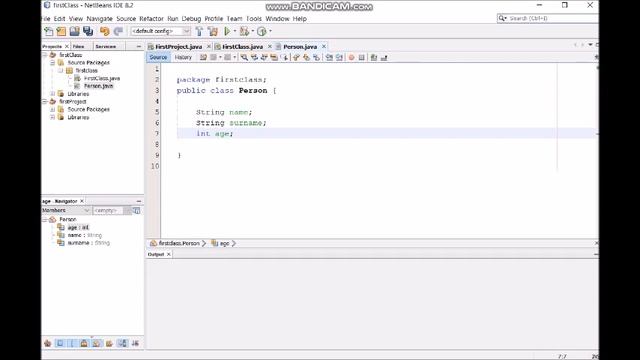Click firstclass.Person in the breadcrumb
This screenshot has width=640, height=360.
click(x=179, y=243)
